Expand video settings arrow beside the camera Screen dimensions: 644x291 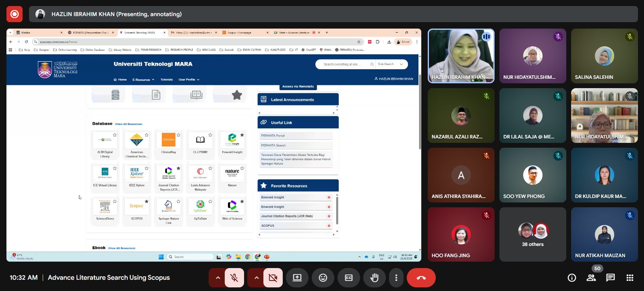(x=256, y=278)
